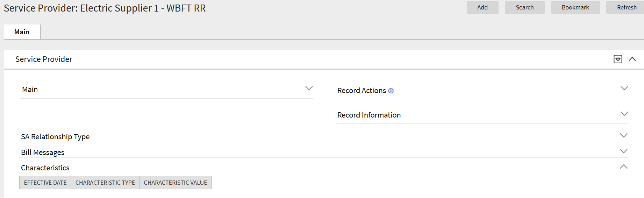Image resolution: width=644 pixels, height=198 pixels.
Task: Expand SA Relationship Type via its chevron
Action: pos(623,135)
